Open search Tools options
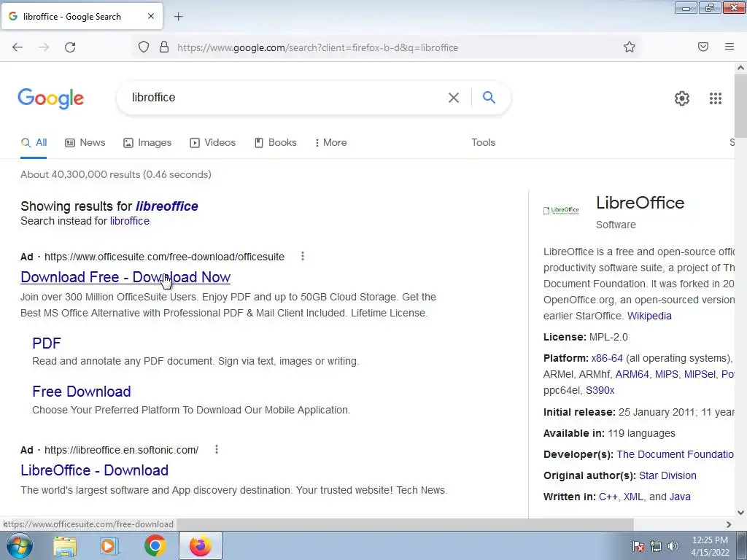The width and height of the screenshot is (747, 560). [483, 142]
